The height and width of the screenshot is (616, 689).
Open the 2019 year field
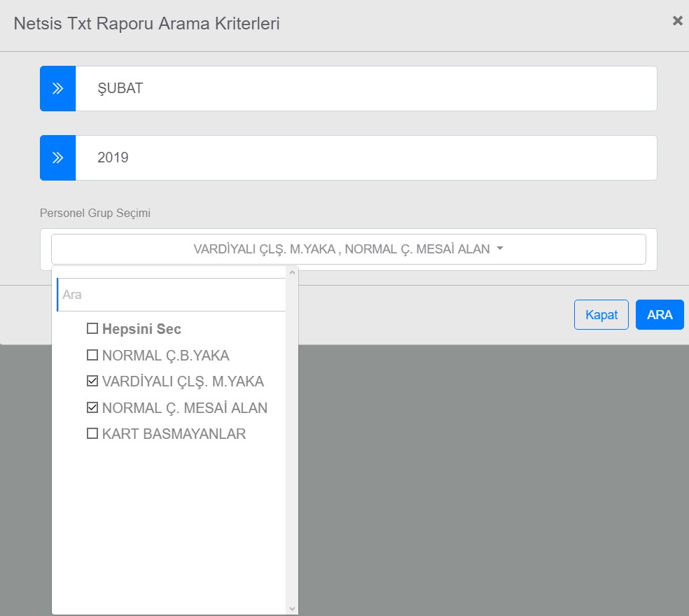tap(366, 157)
